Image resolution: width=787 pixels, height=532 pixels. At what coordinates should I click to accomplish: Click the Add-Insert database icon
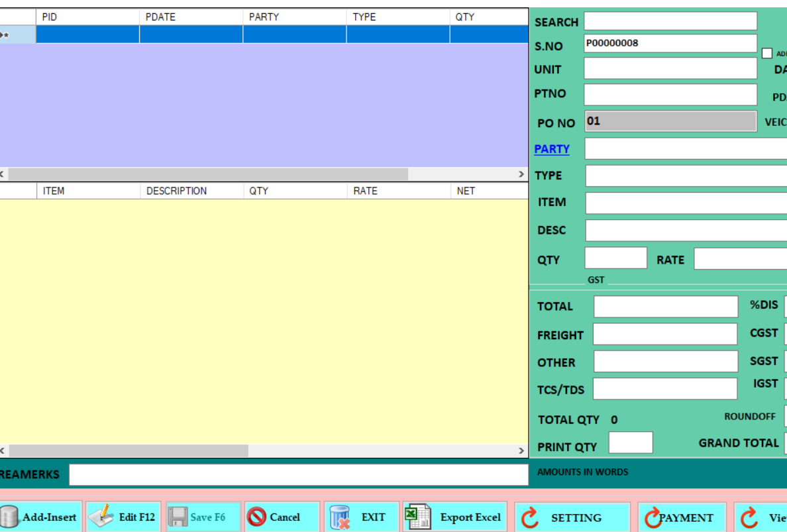(9, 517)
